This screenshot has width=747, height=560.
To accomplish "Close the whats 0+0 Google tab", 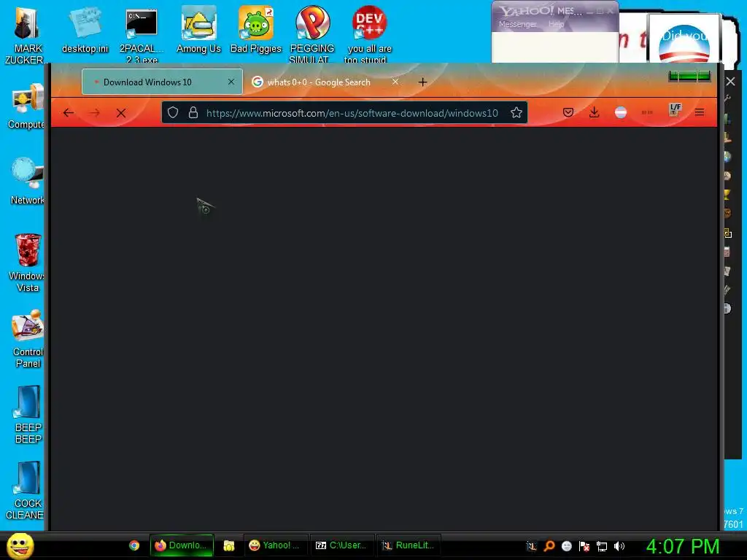I will pyautogui.click(x=395, y=82).
